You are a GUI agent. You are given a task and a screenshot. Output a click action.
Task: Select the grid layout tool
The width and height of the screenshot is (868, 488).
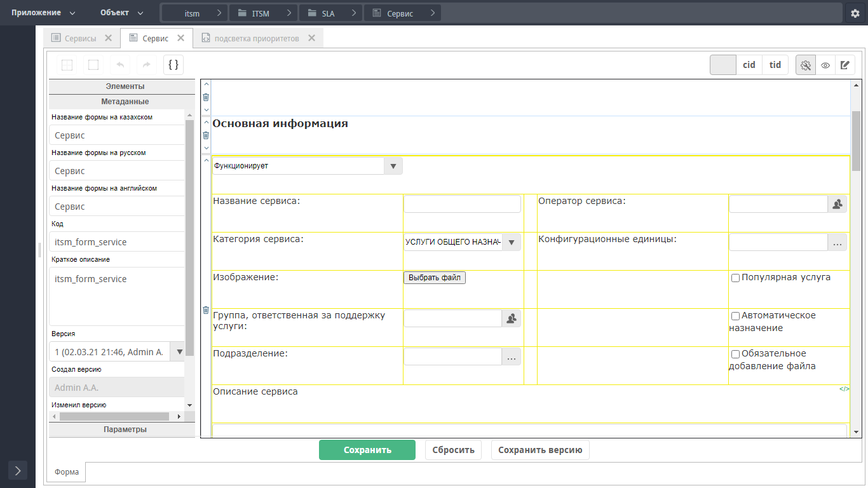click(x=67, y=65)
